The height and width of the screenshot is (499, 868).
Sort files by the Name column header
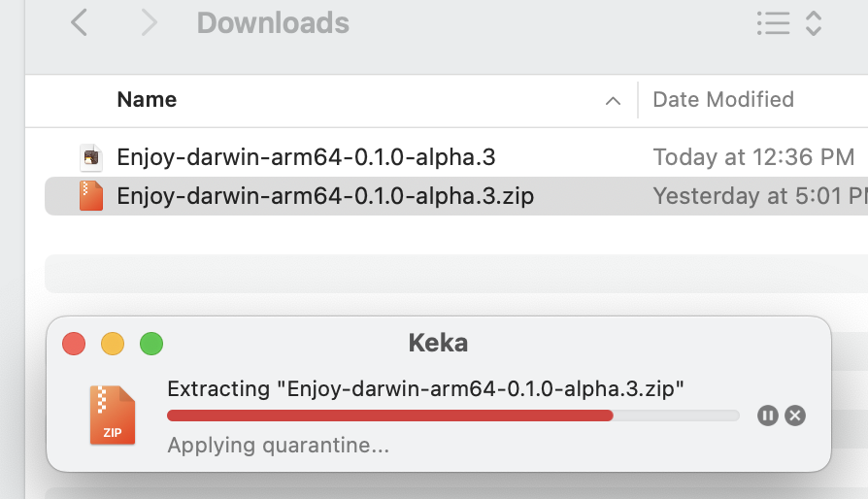click(147, 99)
